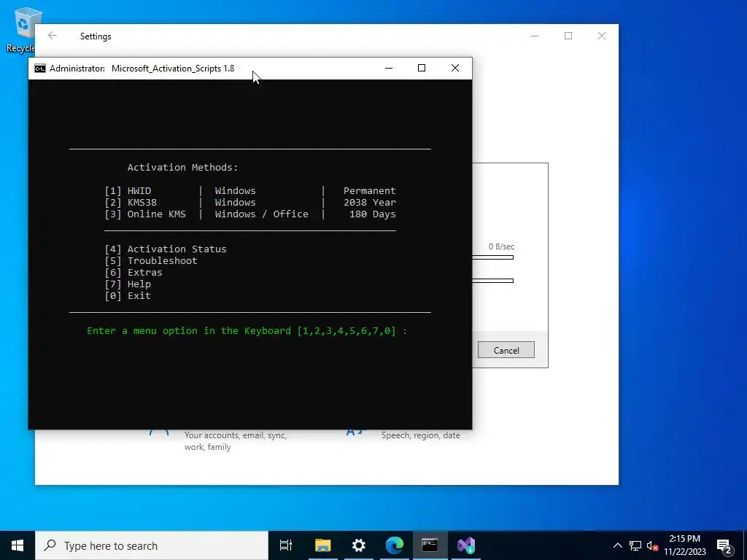
Task: Click the [6] Extras line
Action: (x=133, y=273)
